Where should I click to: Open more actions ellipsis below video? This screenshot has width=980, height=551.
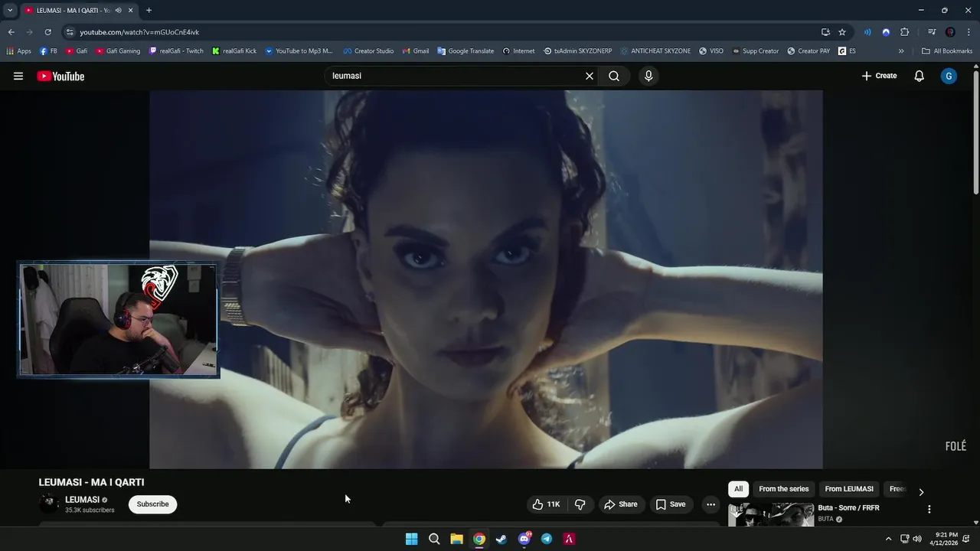pyautogui.click(x=711, y=504)
